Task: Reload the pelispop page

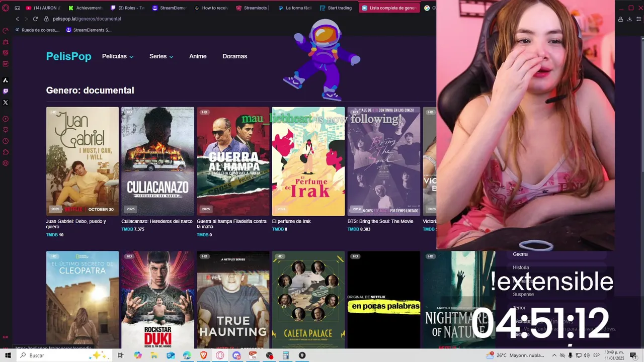Action: [35, 19]
